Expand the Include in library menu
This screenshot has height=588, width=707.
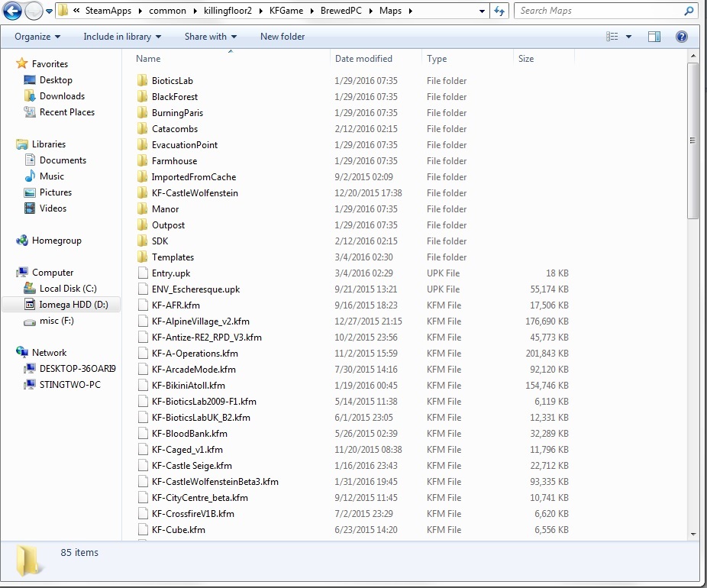(x=122, y=37)
